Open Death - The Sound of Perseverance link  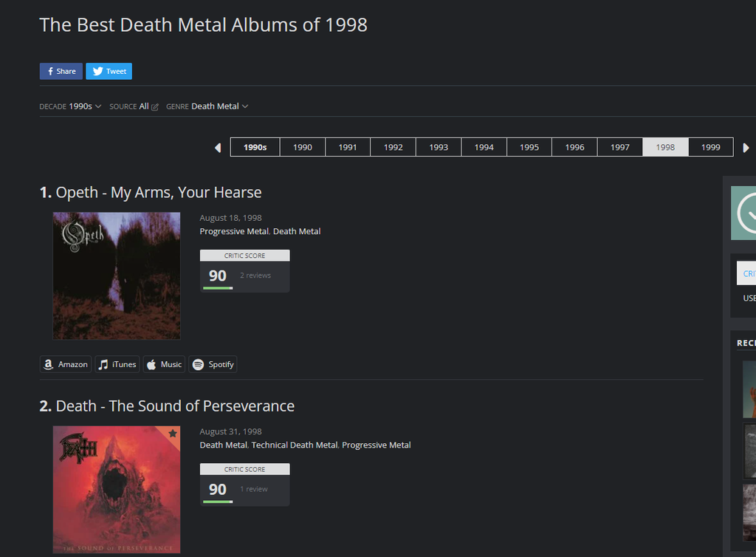point(175,406)
